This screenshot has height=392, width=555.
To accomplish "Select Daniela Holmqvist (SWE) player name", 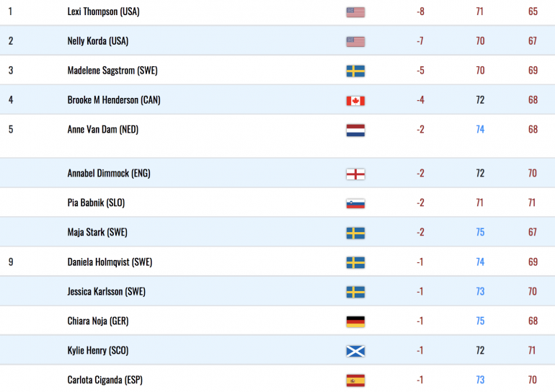I will (x=110, y=262).
